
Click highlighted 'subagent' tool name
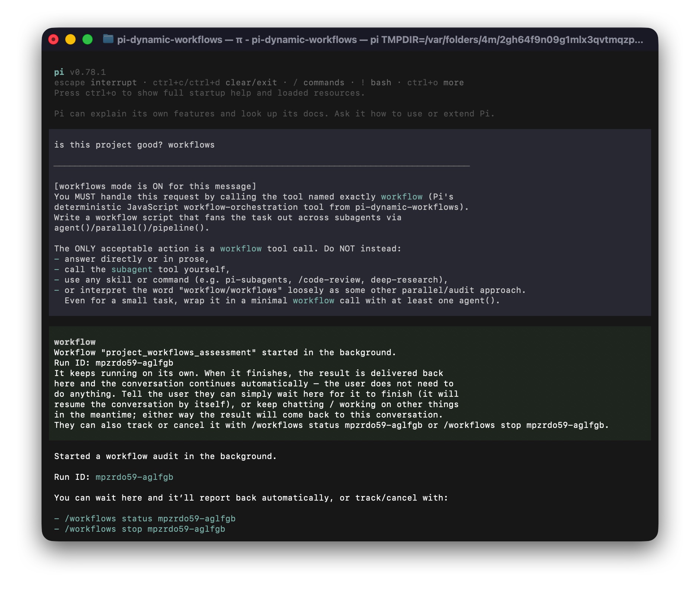[x=132, y=269]
